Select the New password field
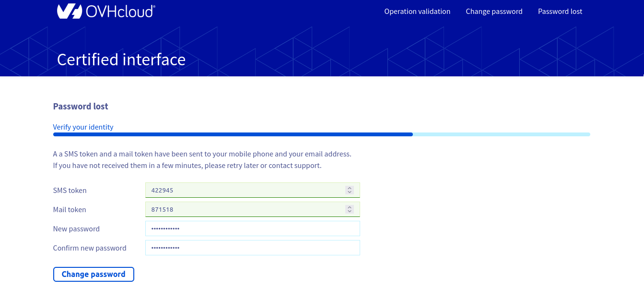Viewport: 644px width, 288px height. point(252,228)
